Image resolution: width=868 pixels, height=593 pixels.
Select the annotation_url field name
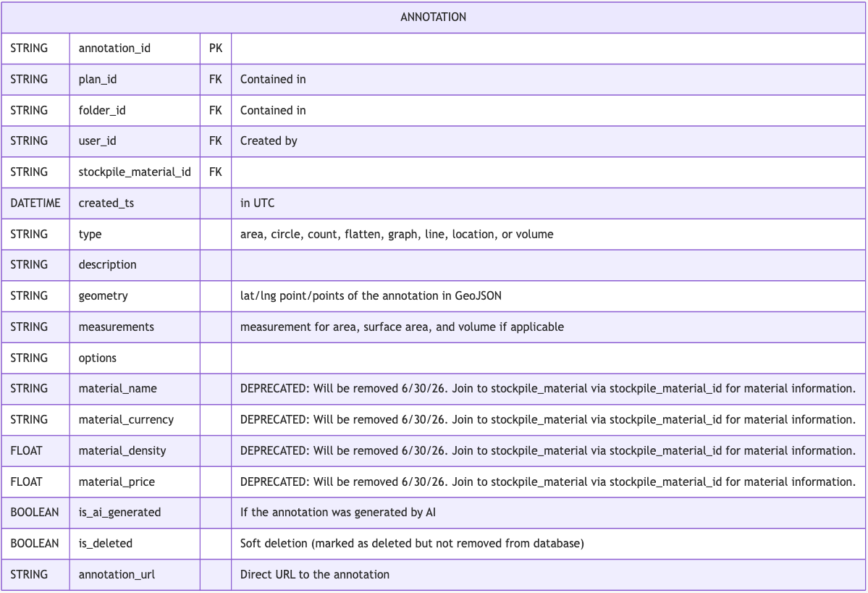click(117, 574)
